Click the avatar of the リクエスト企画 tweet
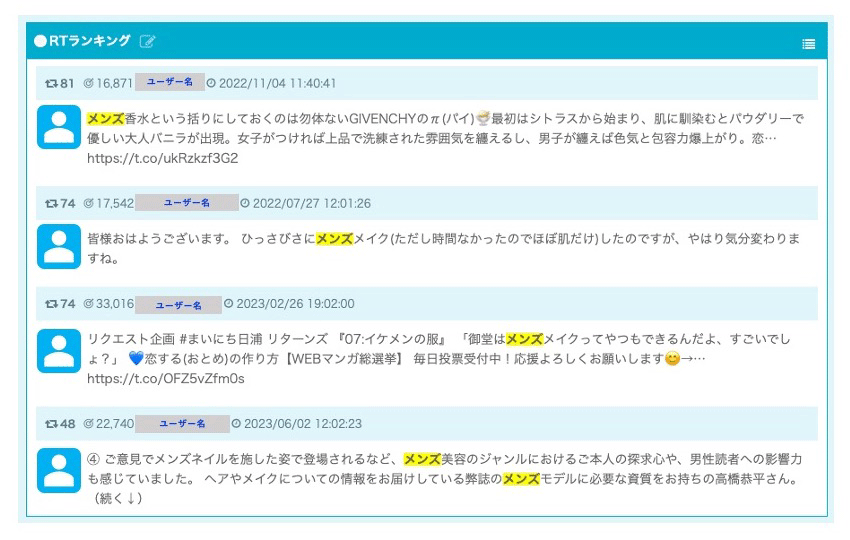Screen dimensions: 850x540 click(x=58, y=349)
